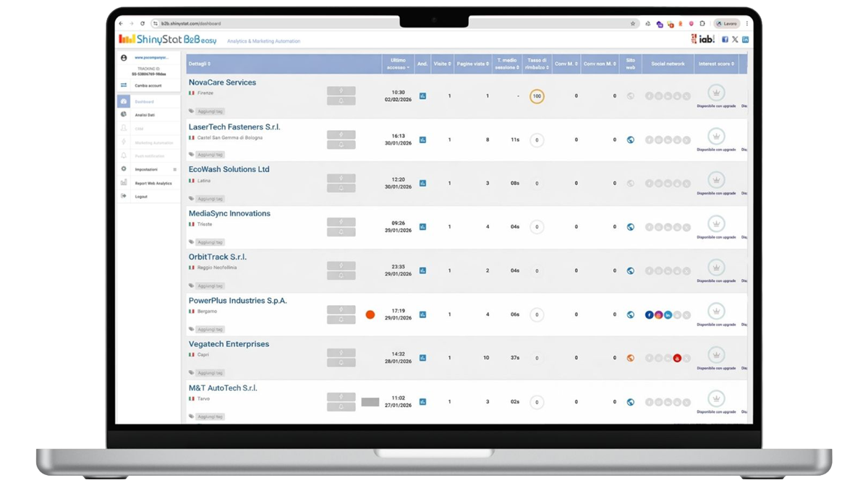Open trend chart icon for EcoWash Solutions
868x488 pixels.
(x=422, y=183)
